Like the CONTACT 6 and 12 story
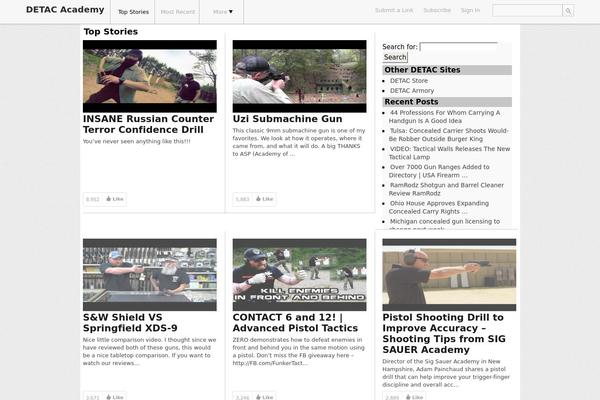 point(264,397)
